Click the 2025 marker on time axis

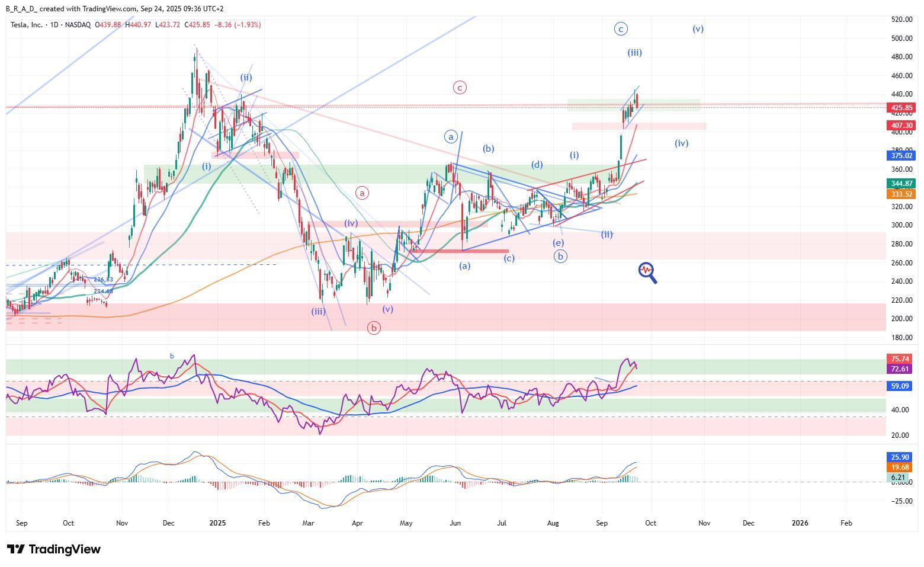(217, 523)
